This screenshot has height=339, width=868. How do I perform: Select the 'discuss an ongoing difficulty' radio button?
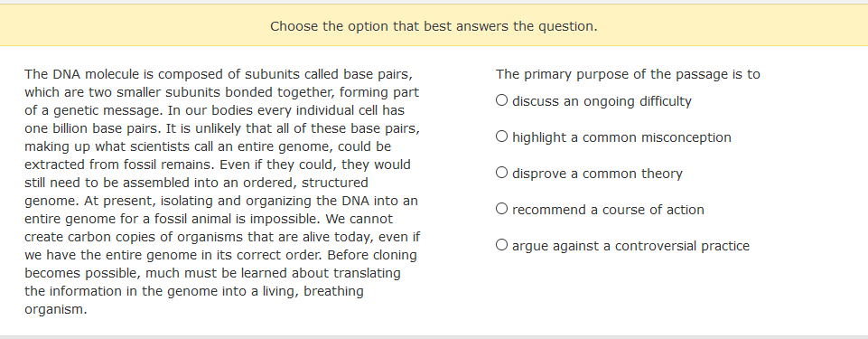pos(501,100)
